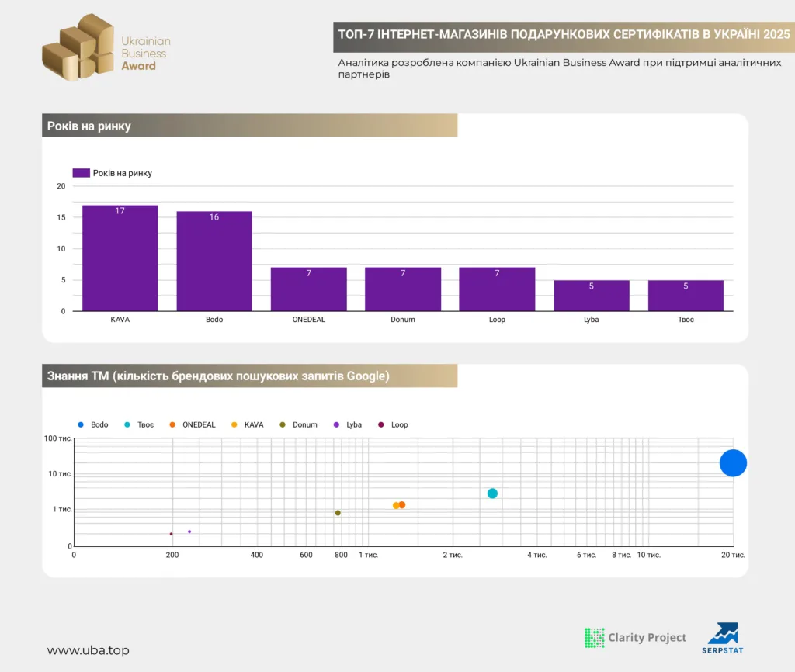The height and width of the screenshot is (672, 795).
Task: Click the '20 тис.' x-axis label
Action: [x=733, y=555]
